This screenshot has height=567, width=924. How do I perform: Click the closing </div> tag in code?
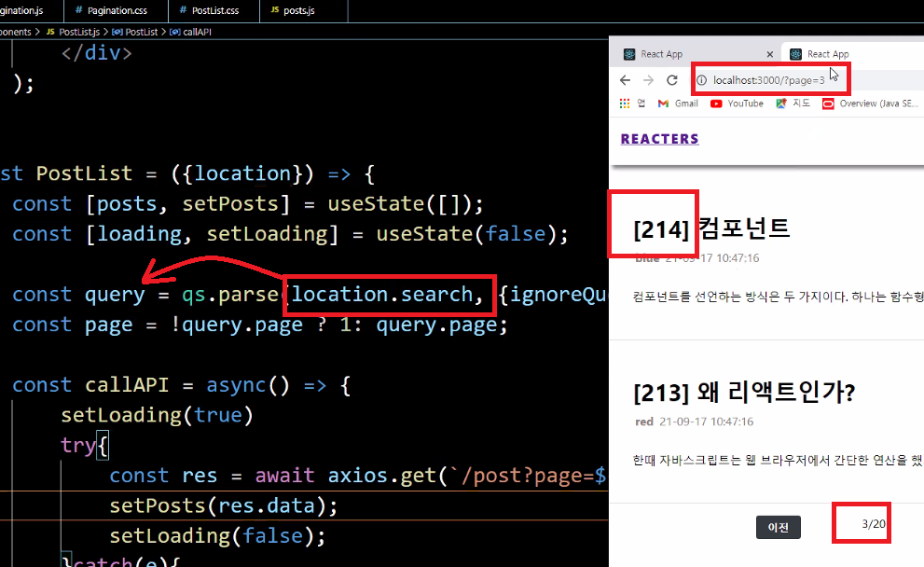tap(97, 53)
